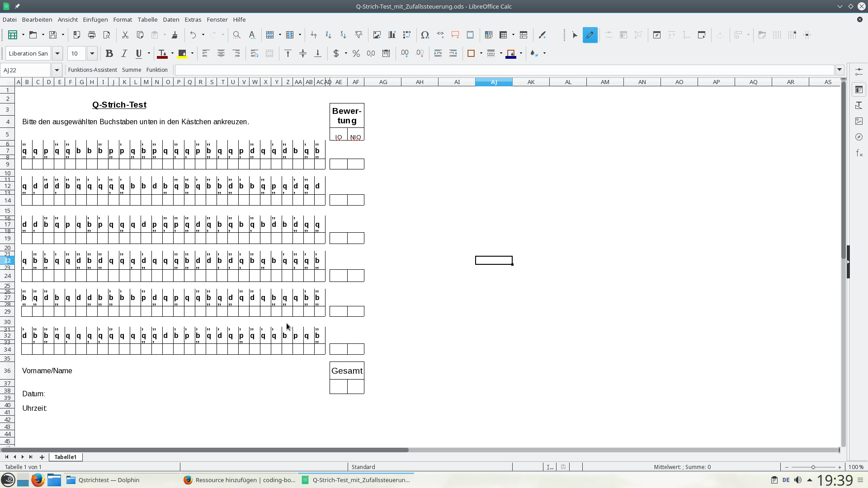Open sidebar Properties panel icon
The height and width of the screenshot is (488, 868).
click(x=859, y=89)
